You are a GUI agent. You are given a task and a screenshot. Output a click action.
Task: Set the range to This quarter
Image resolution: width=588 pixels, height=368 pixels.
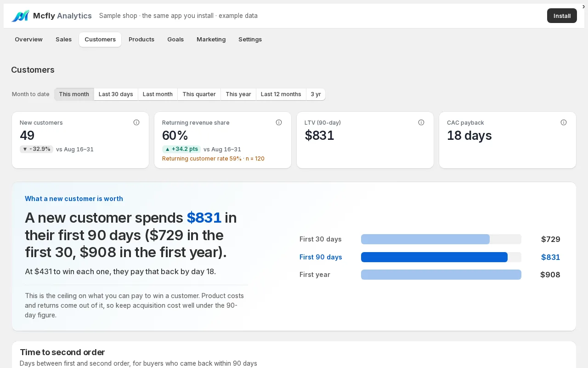tap(199, 94)
